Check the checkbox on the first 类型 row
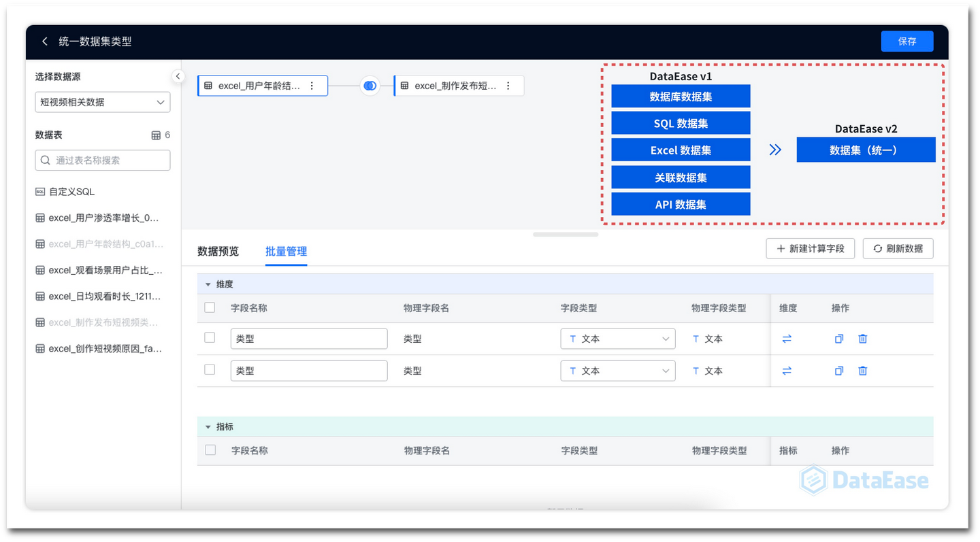 coord(209,338)
